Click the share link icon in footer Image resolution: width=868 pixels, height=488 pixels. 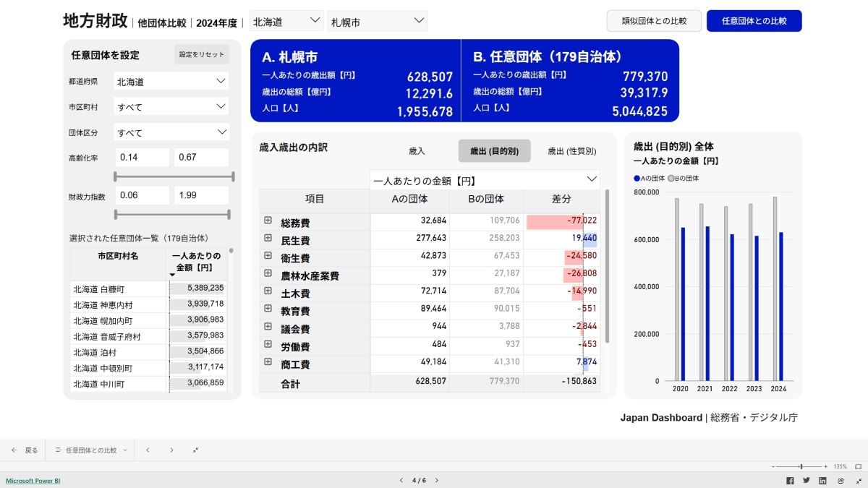841,480
